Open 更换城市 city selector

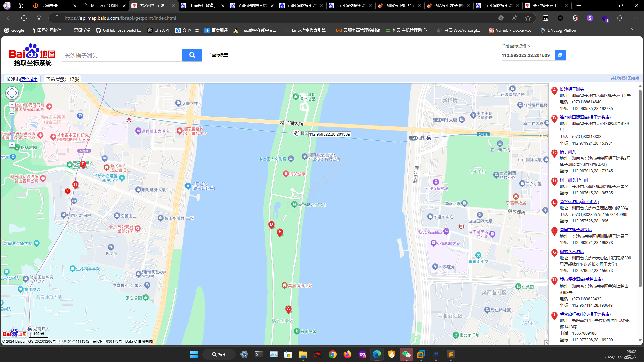pos(30,80)
